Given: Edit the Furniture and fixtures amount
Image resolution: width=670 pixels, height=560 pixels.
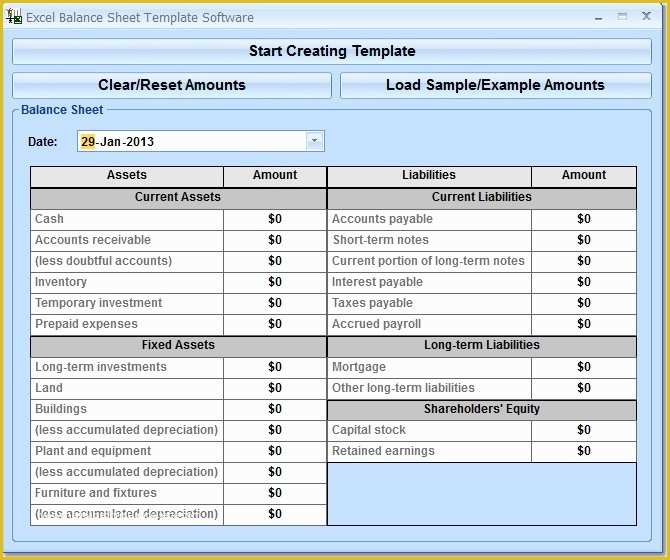Looking at the screenshot, I should [x=275, y=493].
